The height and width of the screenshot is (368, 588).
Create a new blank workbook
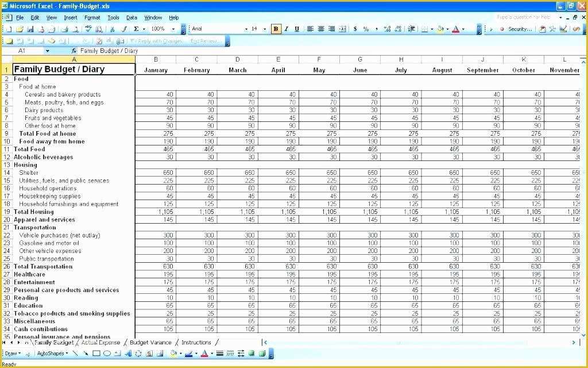(x=9, y=29)
